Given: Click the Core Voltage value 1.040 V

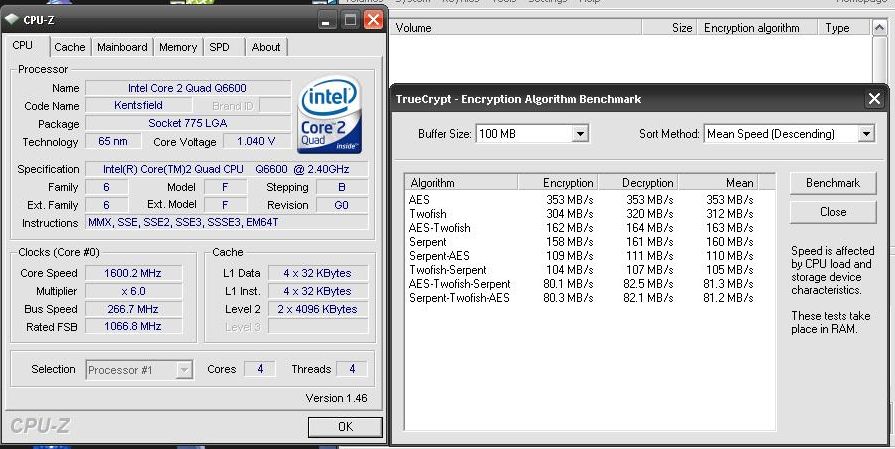Looking at the screenshot, I should [256, 141].
